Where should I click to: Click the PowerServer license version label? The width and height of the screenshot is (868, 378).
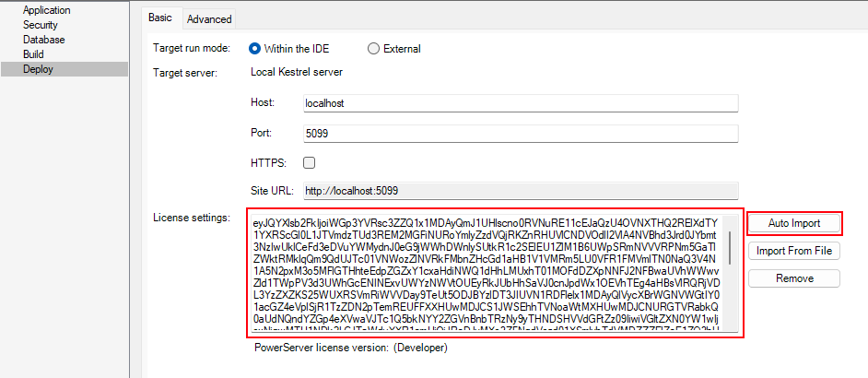pyautogui.click(x=350, y=348)
